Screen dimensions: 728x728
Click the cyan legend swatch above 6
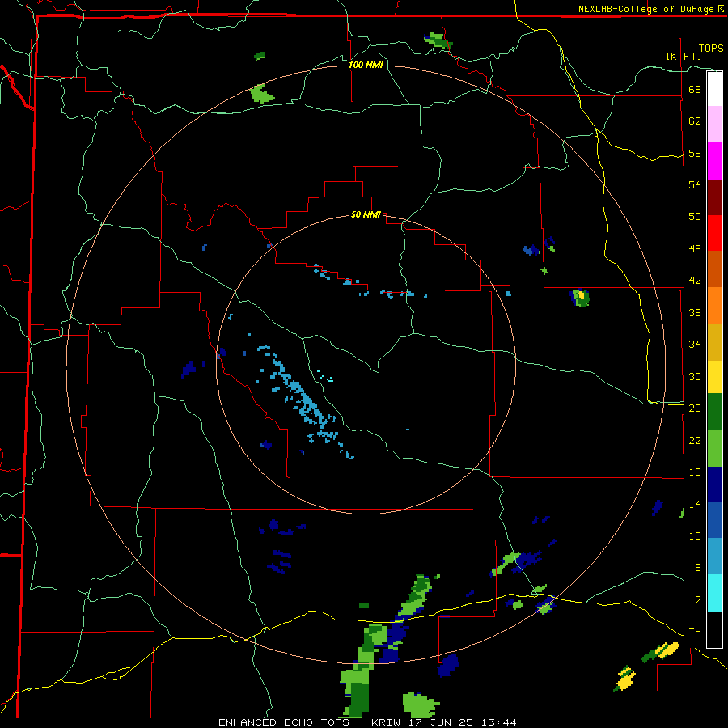(x=714, y=593)
